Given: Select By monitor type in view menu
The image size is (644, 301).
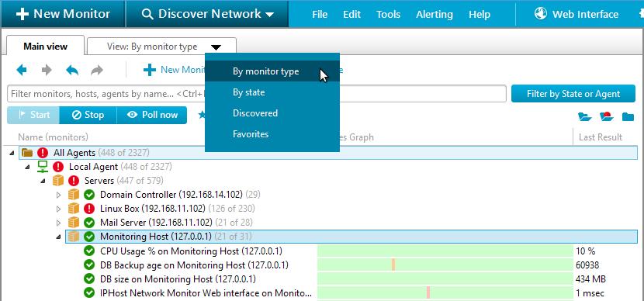Looking at the screenshot, I should 272,71.
